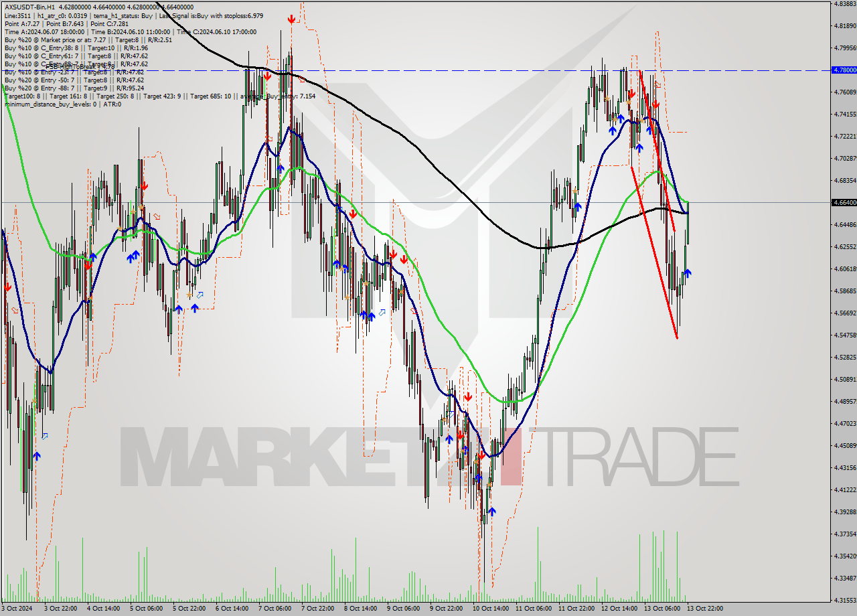Click the 4.70287 price axis label

click(x=845, y=158)
